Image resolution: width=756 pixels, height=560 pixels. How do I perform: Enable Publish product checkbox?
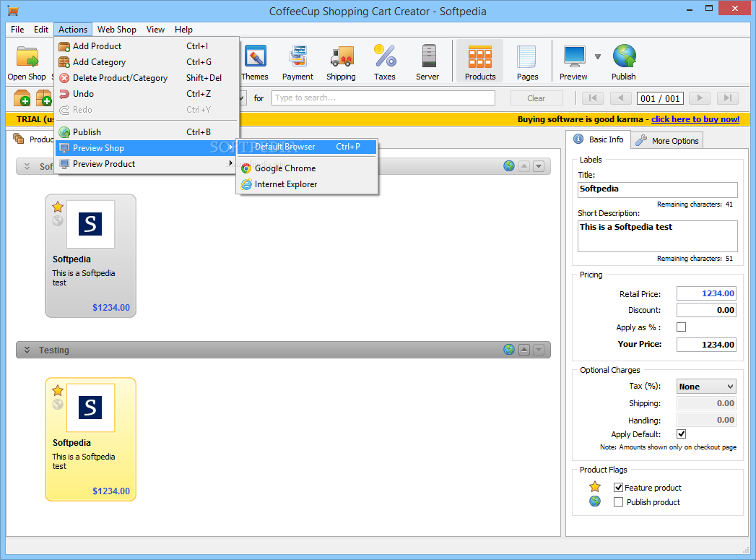tap(618, 502)
